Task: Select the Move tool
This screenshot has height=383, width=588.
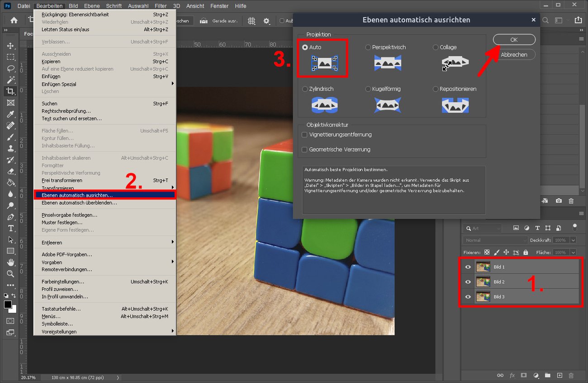Action: [x=10, y=45]
